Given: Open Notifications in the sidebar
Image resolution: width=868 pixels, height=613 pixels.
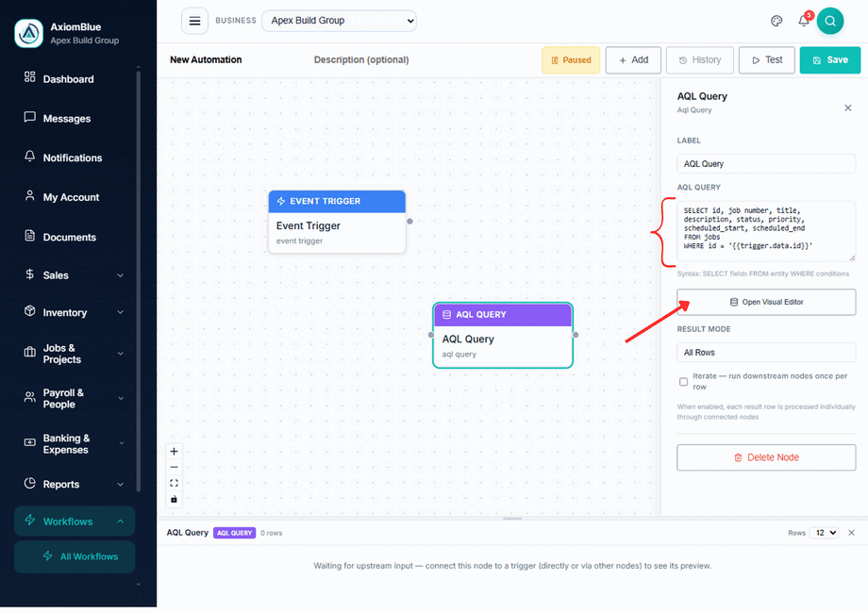Looking at the screenshot, I should pyautogui.click(x=75, y=157).
